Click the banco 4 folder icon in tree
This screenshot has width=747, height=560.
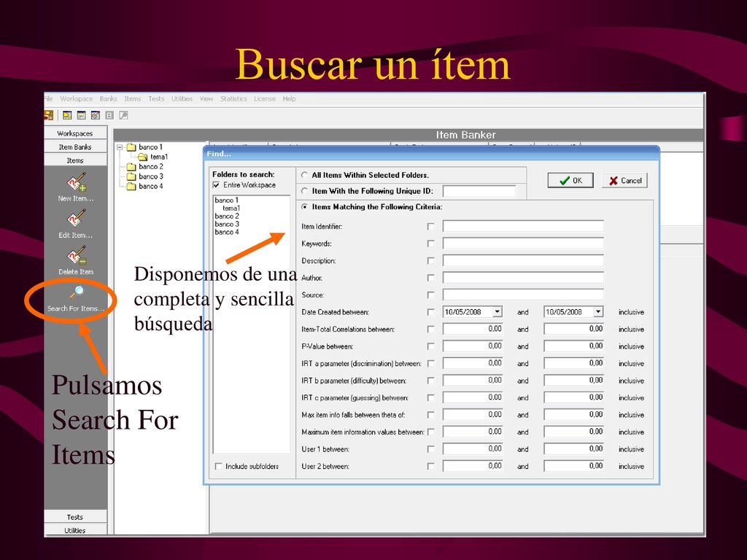131,186
